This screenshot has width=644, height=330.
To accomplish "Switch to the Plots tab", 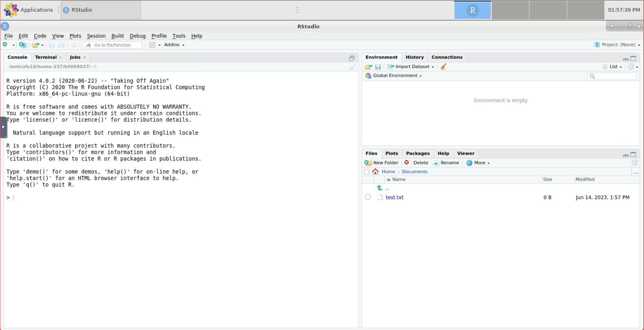I will (392, 153).
